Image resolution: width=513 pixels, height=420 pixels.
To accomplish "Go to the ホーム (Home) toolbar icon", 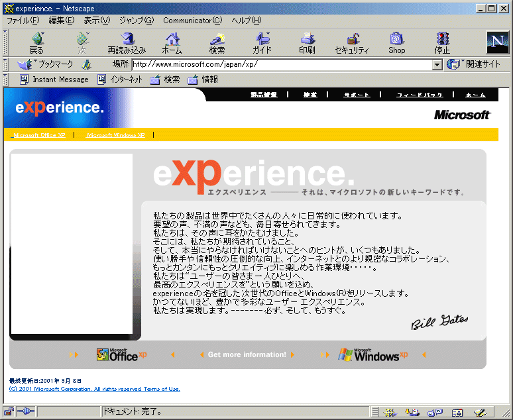I will (x=172, y=43).
